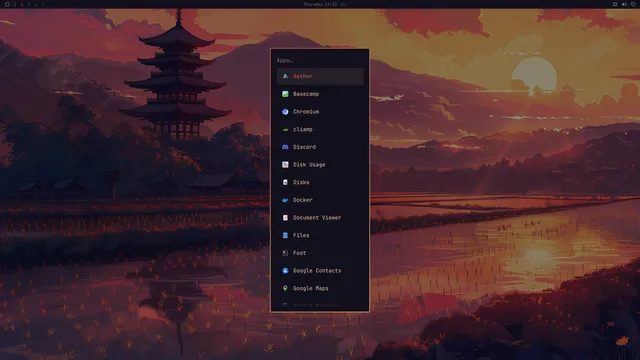
Task: Open Document Viewer icon
Action: 285,218
